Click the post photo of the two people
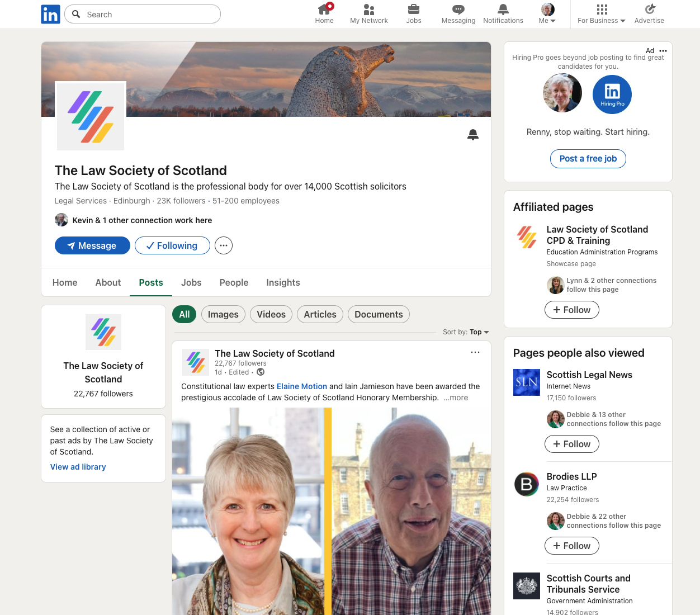This screenshot has height=615, width=700. [x=332, y=511]
